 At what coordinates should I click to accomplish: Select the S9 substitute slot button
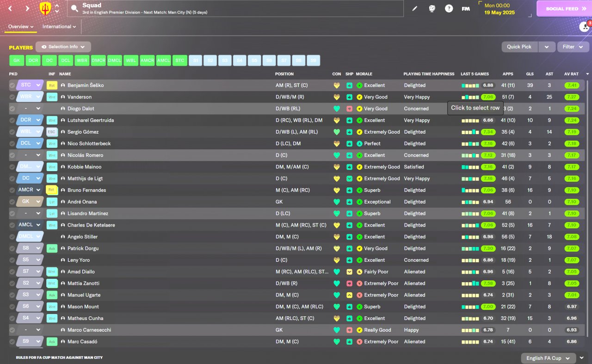click(313, 61)
